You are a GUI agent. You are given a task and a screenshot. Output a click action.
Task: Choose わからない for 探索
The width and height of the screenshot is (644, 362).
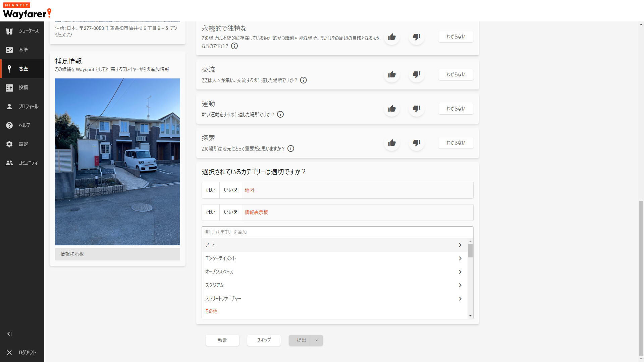point(456,143)
